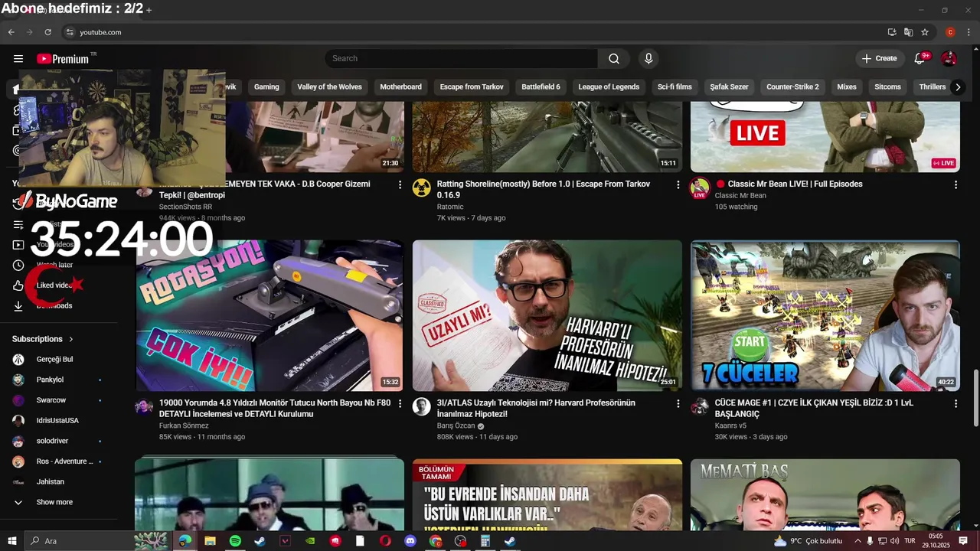Open the Classic Mr Bean live channel avatar

(x=700, y=187)
